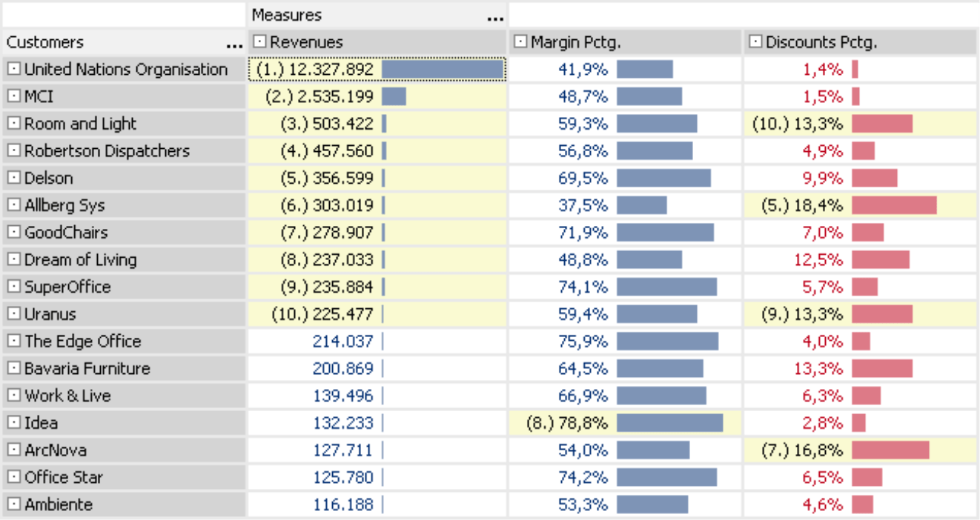This screenshot has width=980, height=520.
Task: Click the margin value 37,5%
Action: 583,205
